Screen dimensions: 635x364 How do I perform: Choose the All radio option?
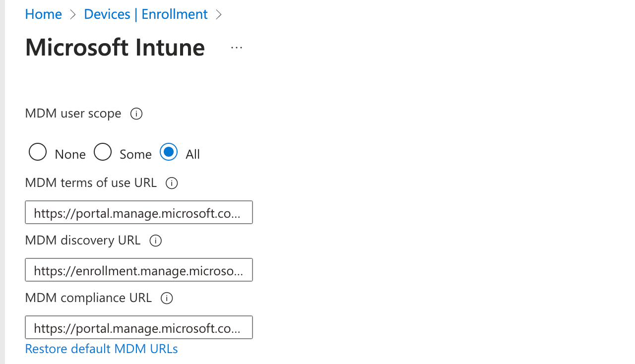click(169, 152)
